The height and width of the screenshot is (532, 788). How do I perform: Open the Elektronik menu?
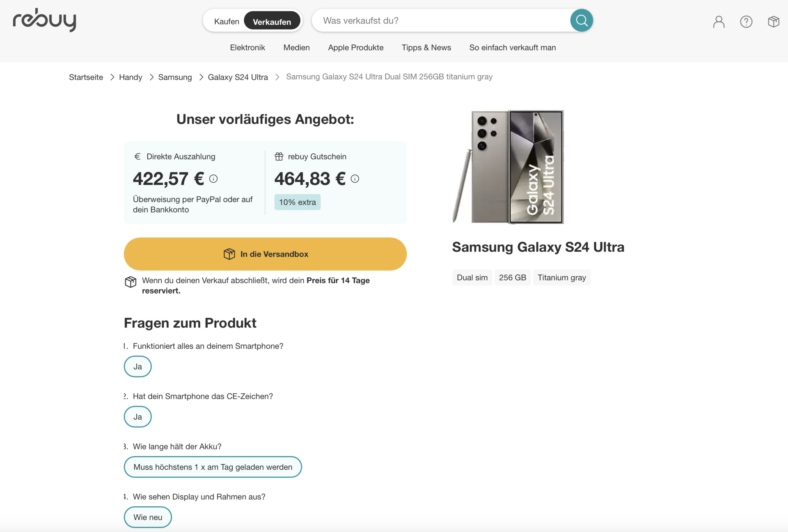tap(247, 48)
